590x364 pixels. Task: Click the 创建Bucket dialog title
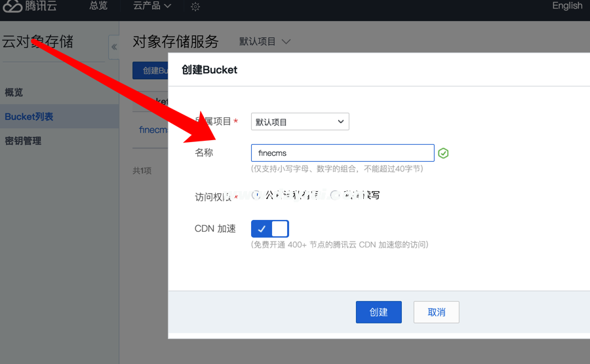[210, 70]
